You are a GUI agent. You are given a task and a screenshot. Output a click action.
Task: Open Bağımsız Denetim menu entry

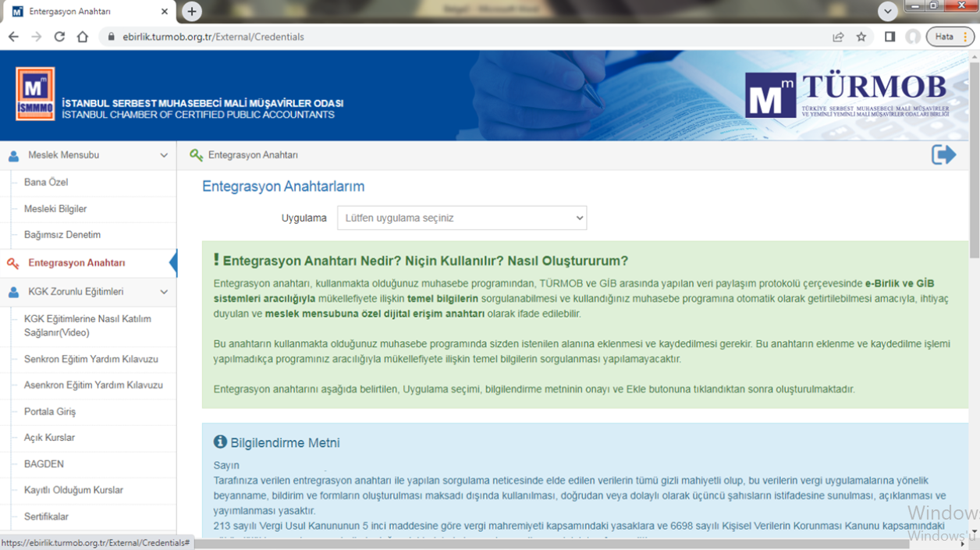click(x=62, y=235)
